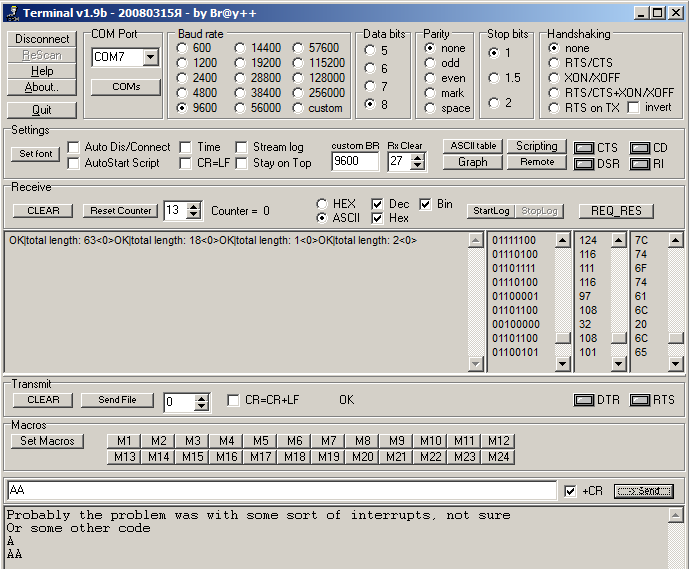Screen dimensions: 689x569
Task: Clear the Receive window
Action: click(43, 211)
